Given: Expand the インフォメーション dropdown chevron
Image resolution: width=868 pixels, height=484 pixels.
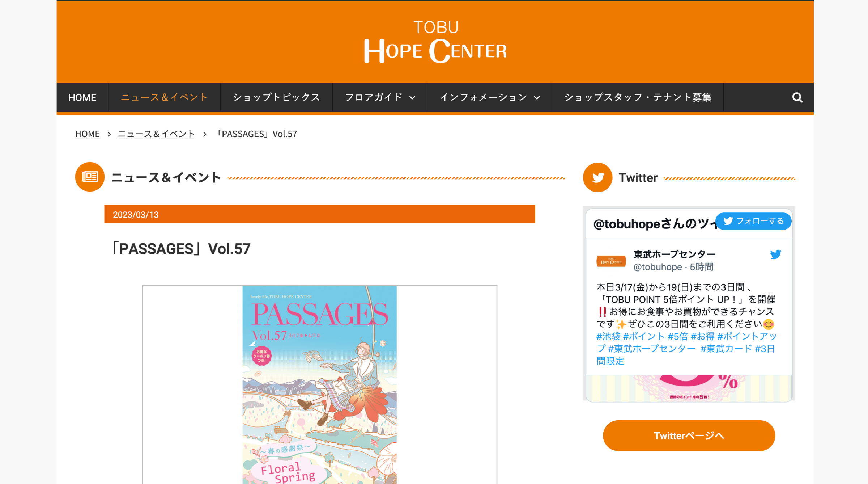Looking at the screenshot, I should [537, 98].
